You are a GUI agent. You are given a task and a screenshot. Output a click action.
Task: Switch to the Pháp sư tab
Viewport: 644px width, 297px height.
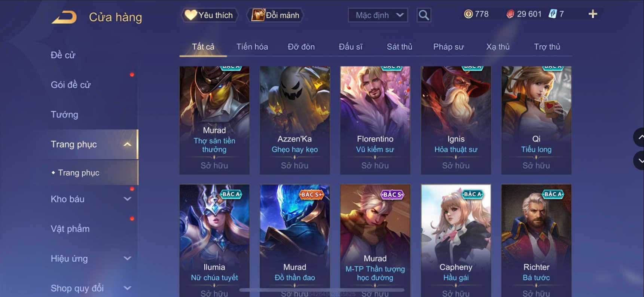tap(448, 47)
